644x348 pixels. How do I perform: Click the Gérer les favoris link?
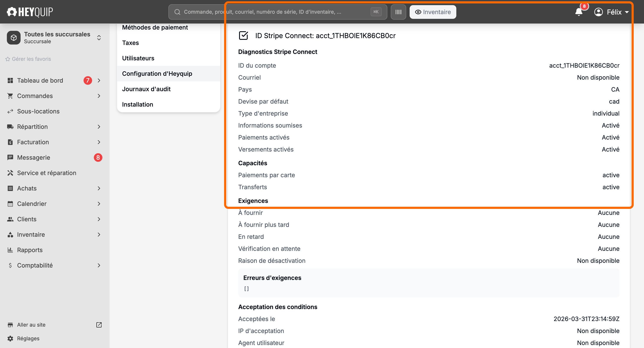click(28, 59)
